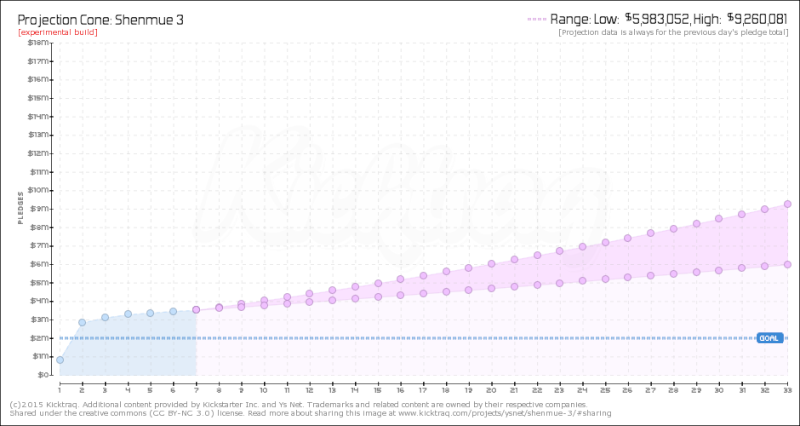Image resolution: width=800 pixels, height=426 pixels.
Task: Click the high range value $9,260,081
Action: click(x=758, y=19)
